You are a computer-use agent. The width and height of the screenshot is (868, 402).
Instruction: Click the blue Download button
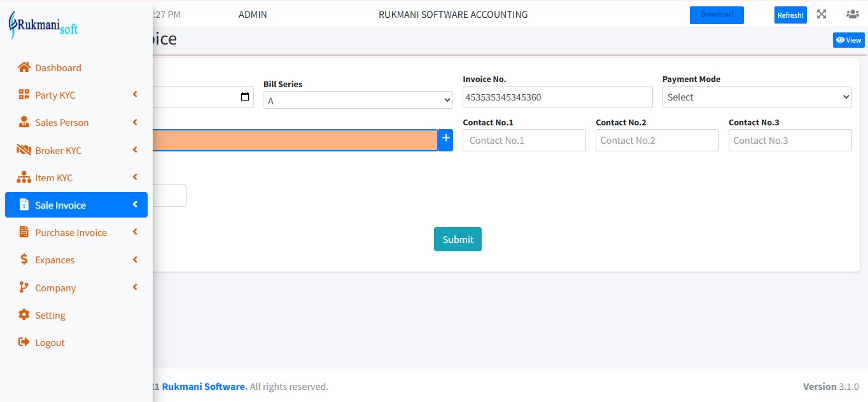717,15
